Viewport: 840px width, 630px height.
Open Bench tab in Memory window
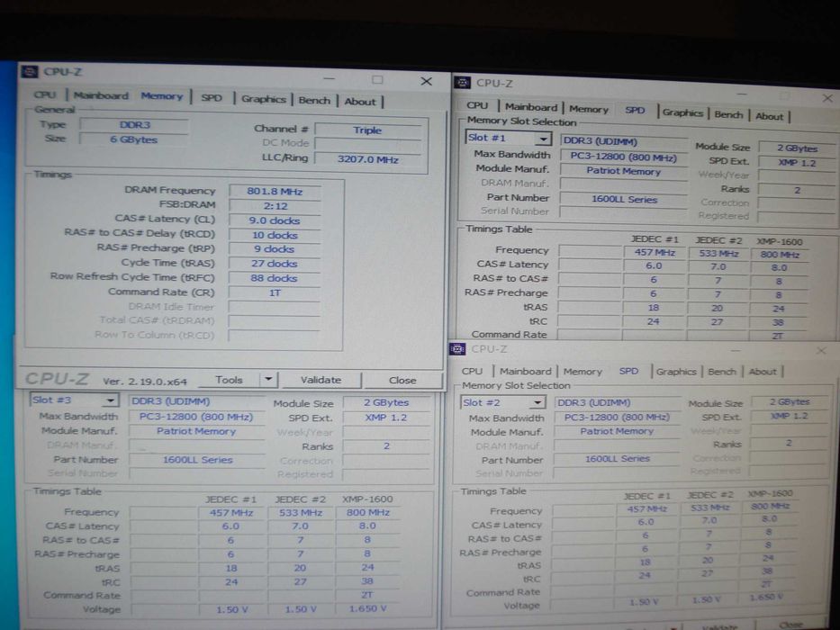coord(314,100)
